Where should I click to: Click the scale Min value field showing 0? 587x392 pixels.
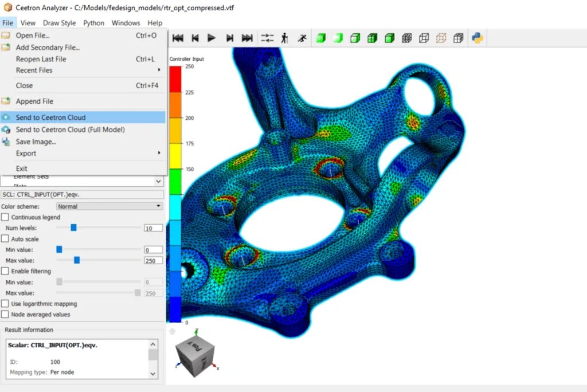coord(154,250)
